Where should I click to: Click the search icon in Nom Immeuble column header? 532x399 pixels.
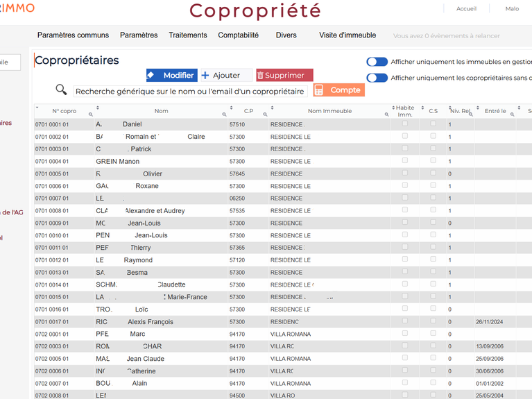386,114
